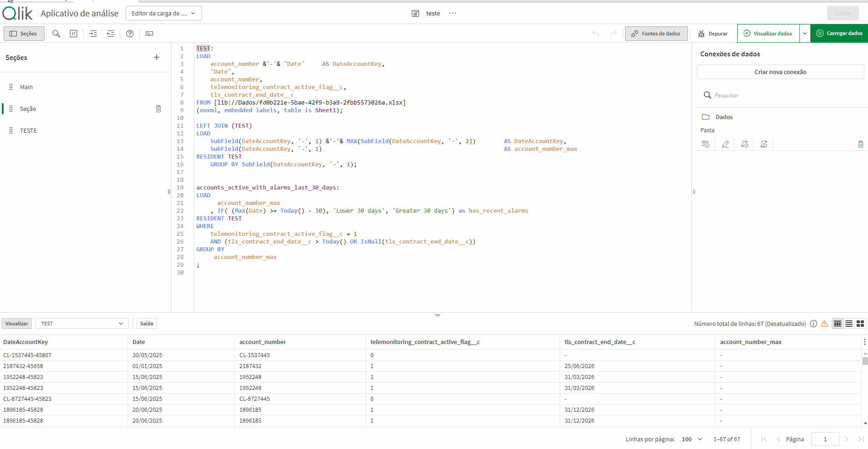The width and height of the screenshot is (868, 449).
Task: Undo the last script change
Action: coord(596,34)
